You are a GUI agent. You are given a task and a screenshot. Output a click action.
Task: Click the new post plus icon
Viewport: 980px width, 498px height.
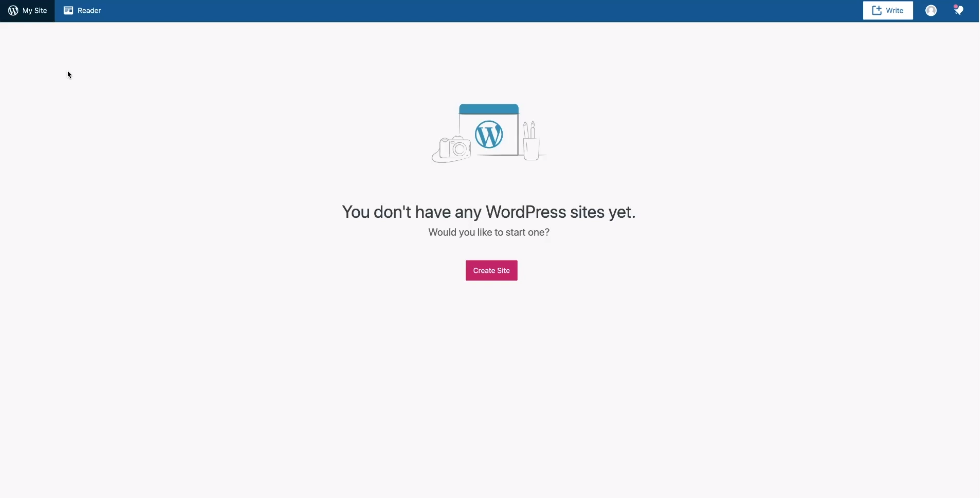coord(877,10)
